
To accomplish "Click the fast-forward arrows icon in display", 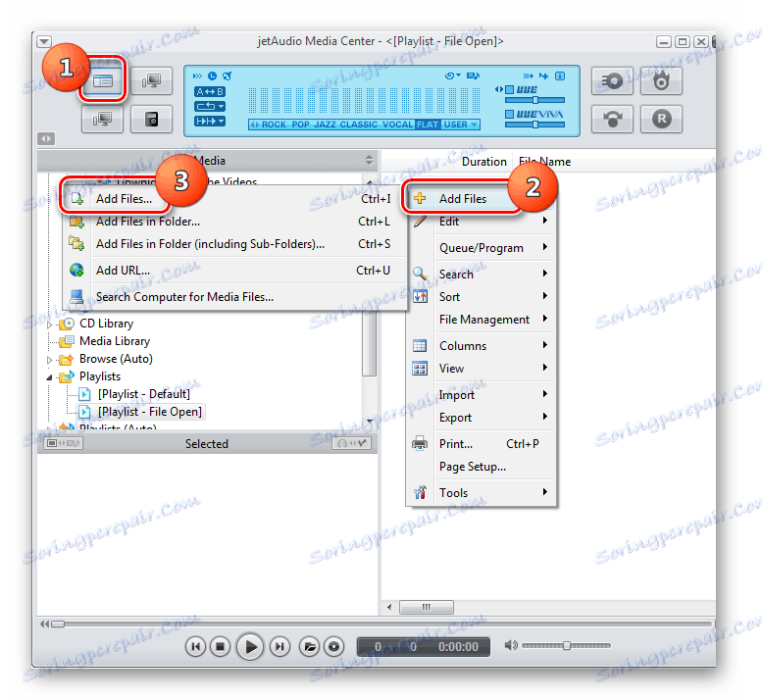I will [197, 75].
